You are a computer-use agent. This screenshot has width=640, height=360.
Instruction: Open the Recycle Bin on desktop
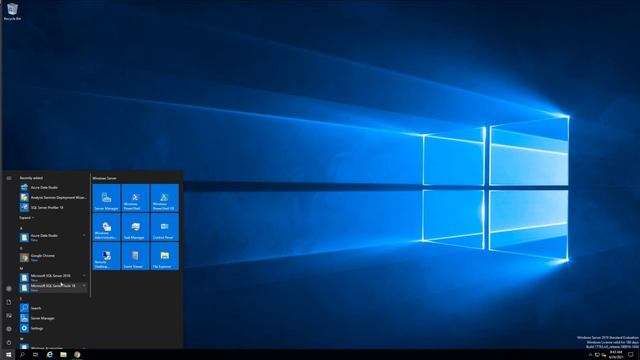[12, 11]
